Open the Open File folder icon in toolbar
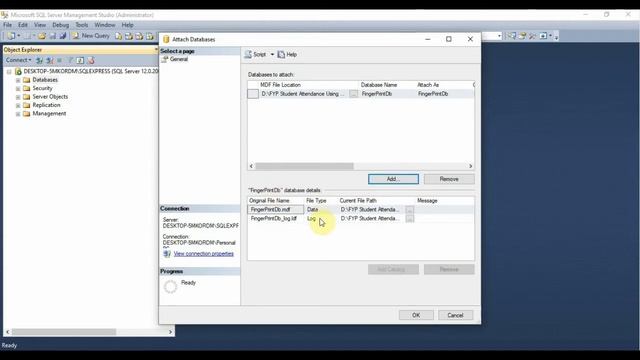Viewport: 640px width, 360px height. point(42,36)
